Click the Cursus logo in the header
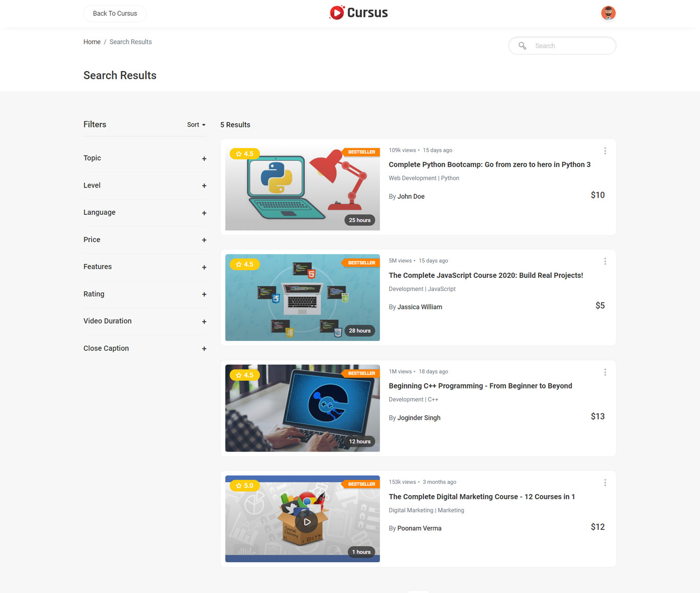The width and height of the screenshot is (700, 593). [358, 13]
